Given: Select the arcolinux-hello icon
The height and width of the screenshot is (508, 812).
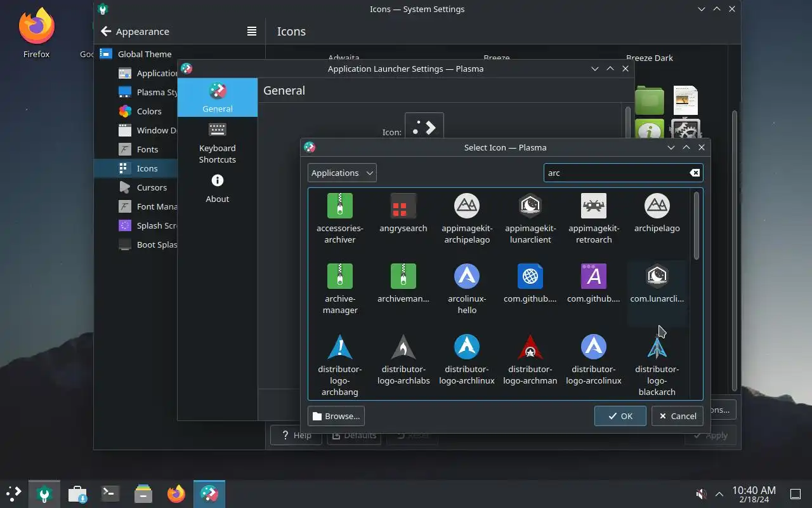Looking at the screenshot, I should click(x=467, y=290).
